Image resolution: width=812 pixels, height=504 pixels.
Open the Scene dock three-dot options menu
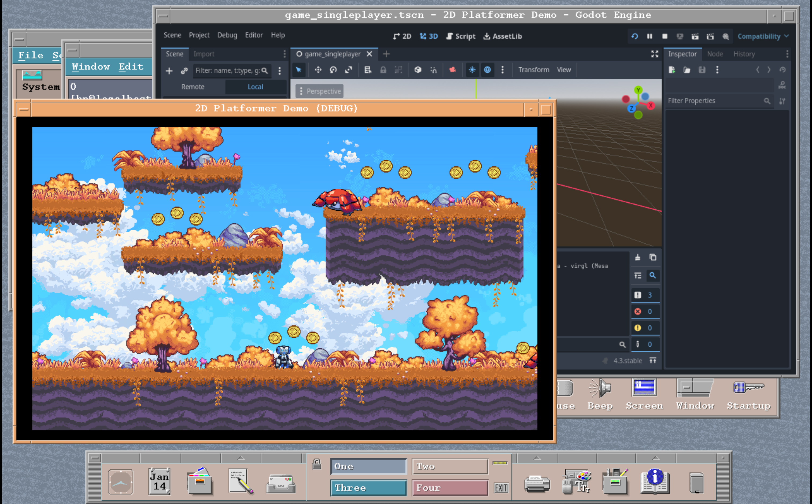[284, 54]
